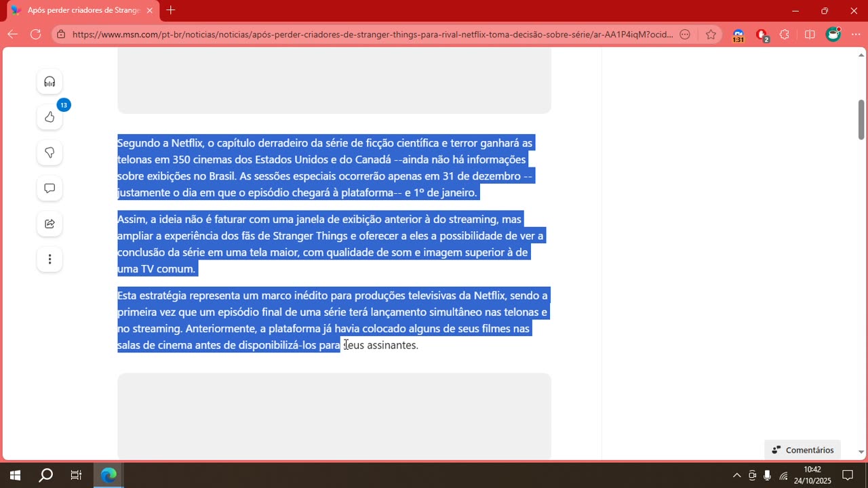This screenshot has width=868, height=488.
Task: Click the Edge icon in the taskbar
Action: coord(108,475)
